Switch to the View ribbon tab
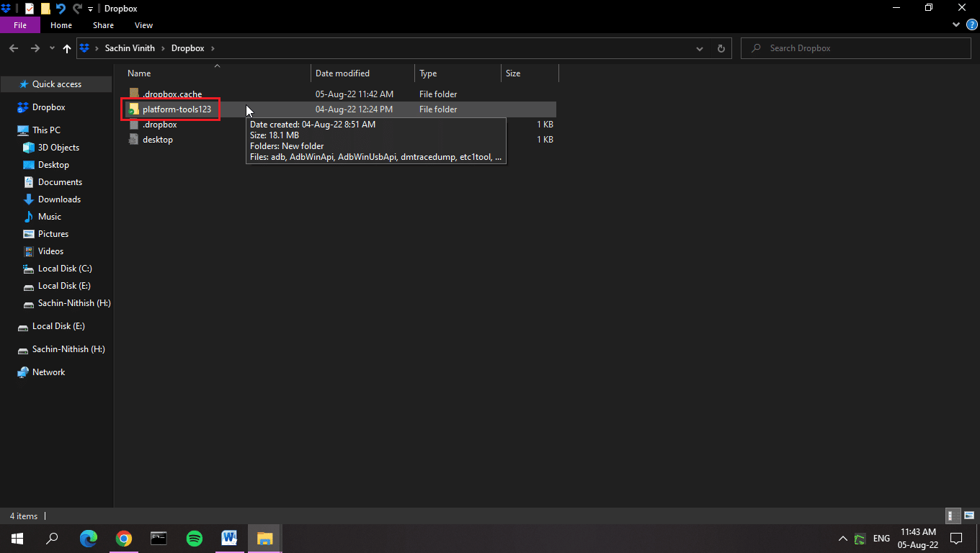This screenshot has width=980, height=553. (143, 24)
